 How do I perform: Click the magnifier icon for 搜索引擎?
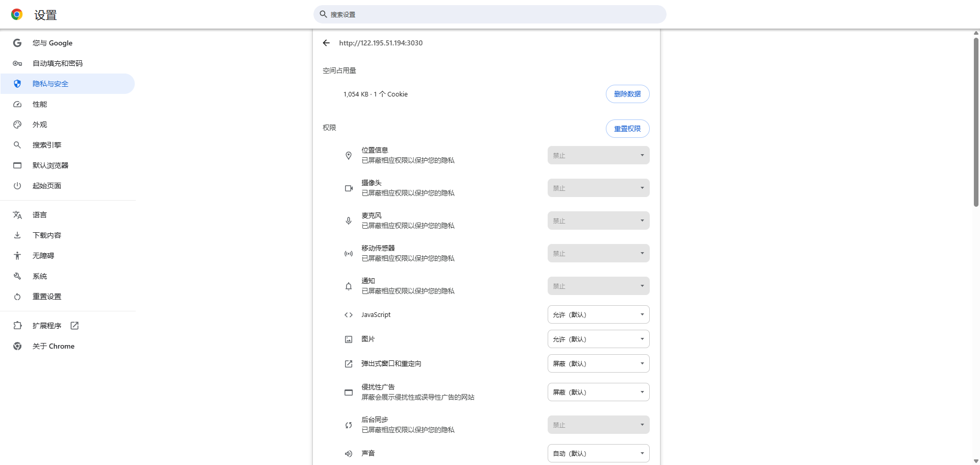(x=17, y=145)
